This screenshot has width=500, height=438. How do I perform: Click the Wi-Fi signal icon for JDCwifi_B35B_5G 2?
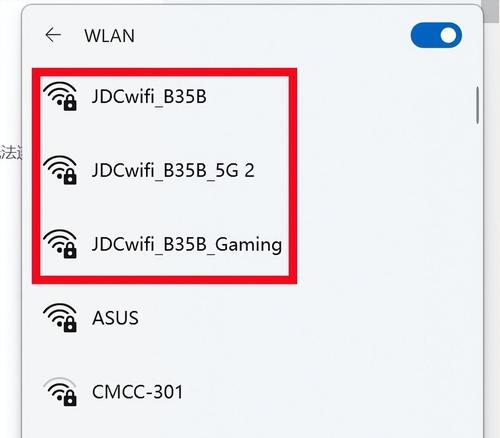[60, 170]
